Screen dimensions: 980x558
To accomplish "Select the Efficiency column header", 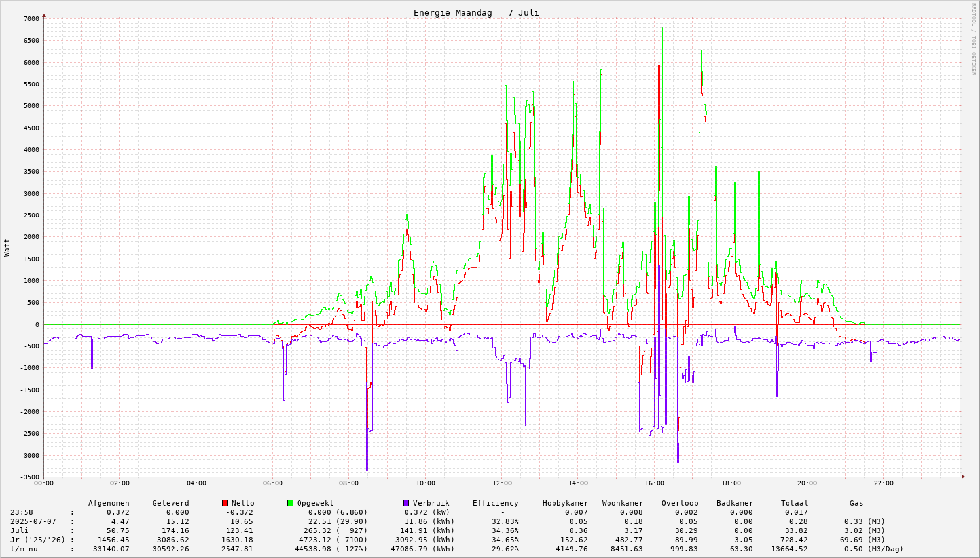I will click(495, 503).
